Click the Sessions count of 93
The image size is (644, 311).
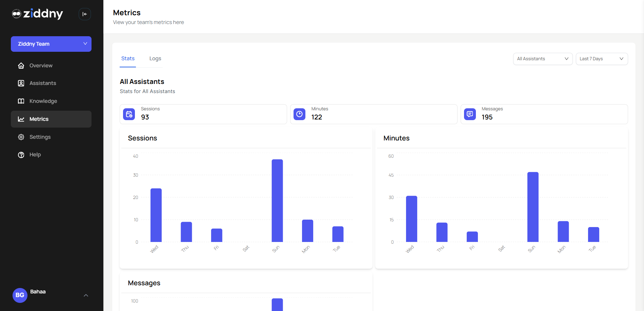145,117
